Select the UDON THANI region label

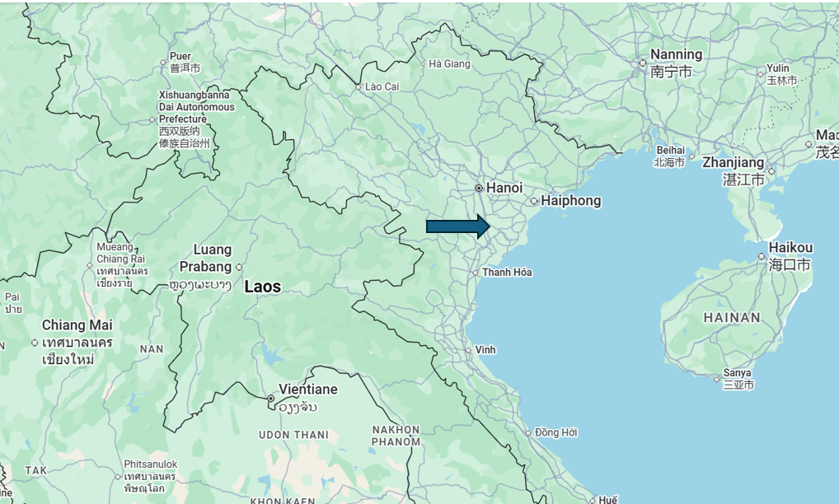click(293, 435)
